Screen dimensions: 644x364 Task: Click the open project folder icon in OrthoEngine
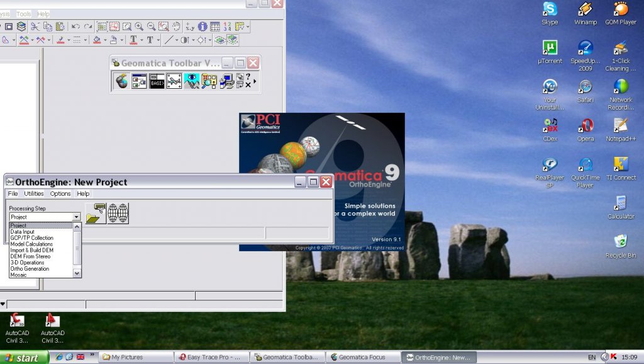(96, 213)
